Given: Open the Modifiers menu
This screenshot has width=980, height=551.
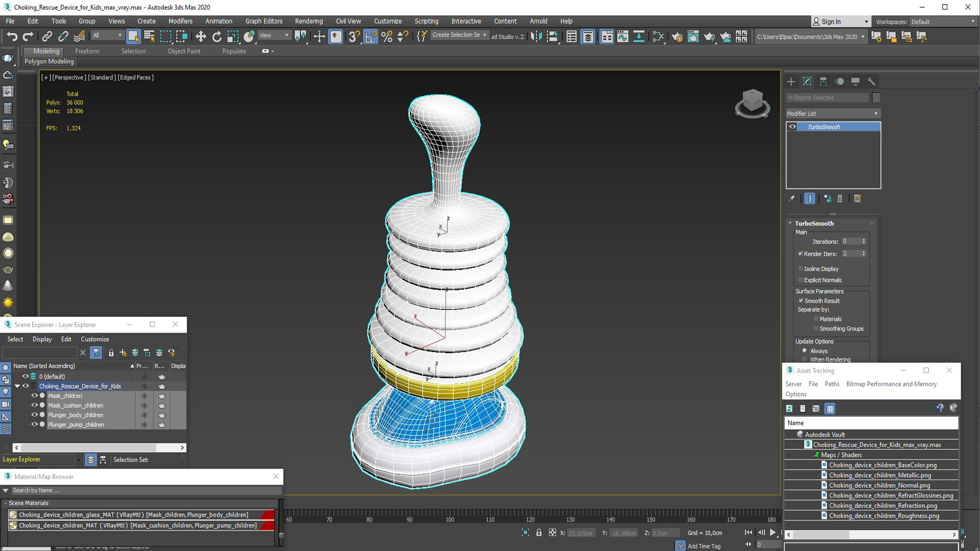Looking at the screenshot, I should [x=180, y=21].
